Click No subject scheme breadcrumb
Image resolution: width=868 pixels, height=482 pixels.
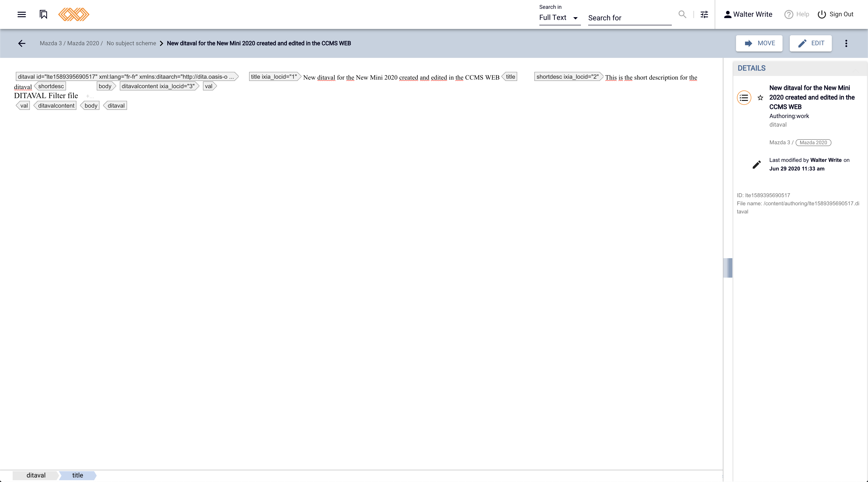pyautogui.click(x=131, y=43)
